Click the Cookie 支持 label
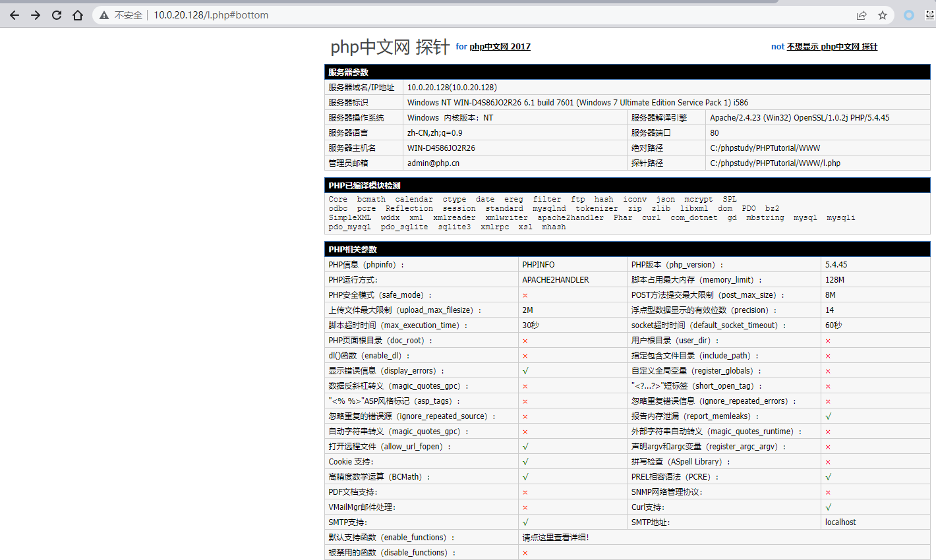Viewport: 936px width, 560px height. pos(351,462)
